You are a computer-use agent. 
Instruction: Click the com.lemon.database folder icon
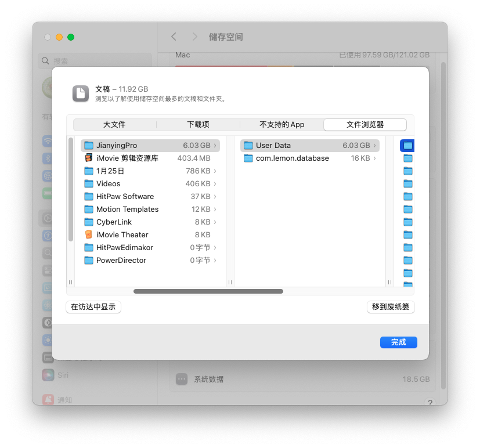(248, 158)
